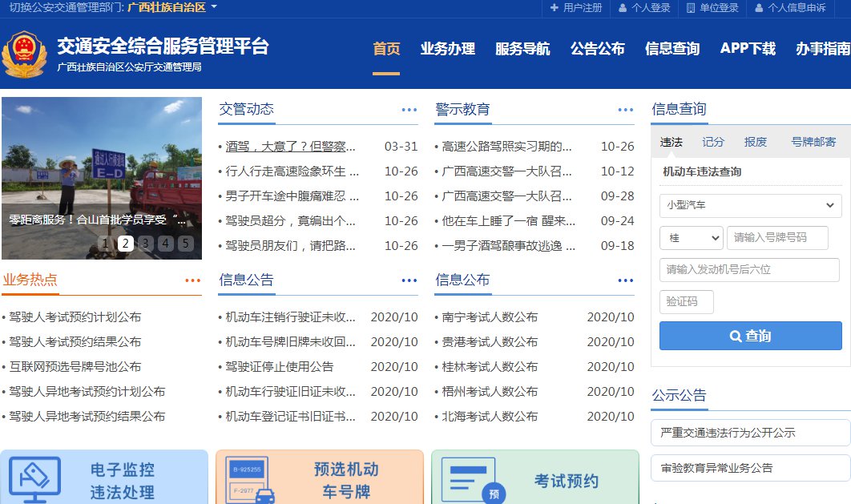This screenshot has height=504, width=851.
Task: Open 单位登录 with the building icon
Action: (712, 8)
